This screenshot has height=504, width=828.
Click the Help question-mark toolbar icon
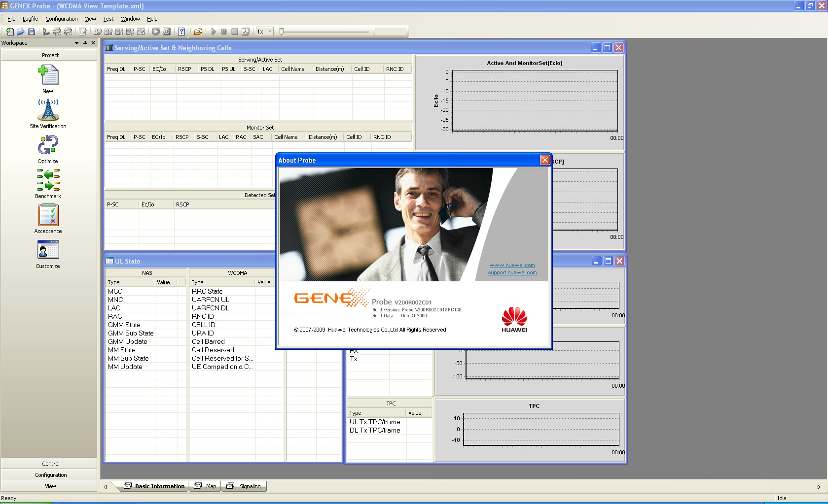tap(181, 32)
